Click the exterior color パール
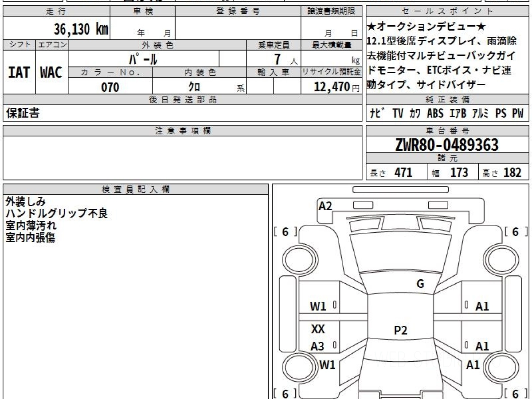 pos(143,59)
